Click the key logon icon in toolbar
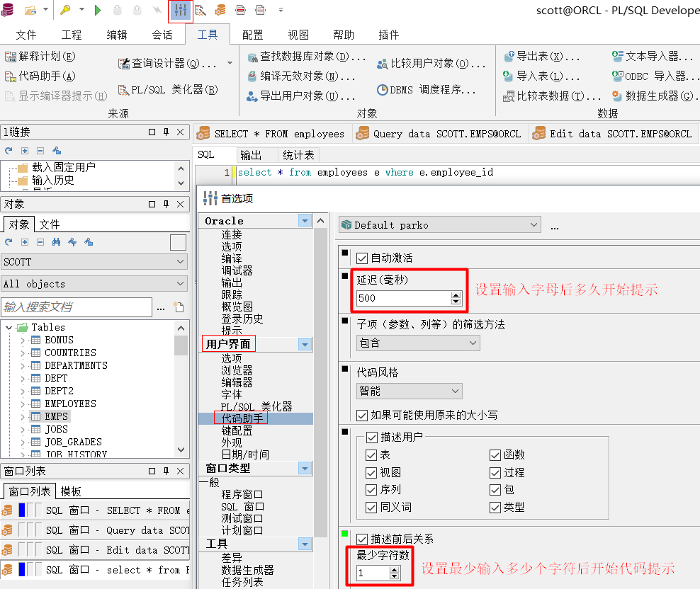 [x=66, y=10]
